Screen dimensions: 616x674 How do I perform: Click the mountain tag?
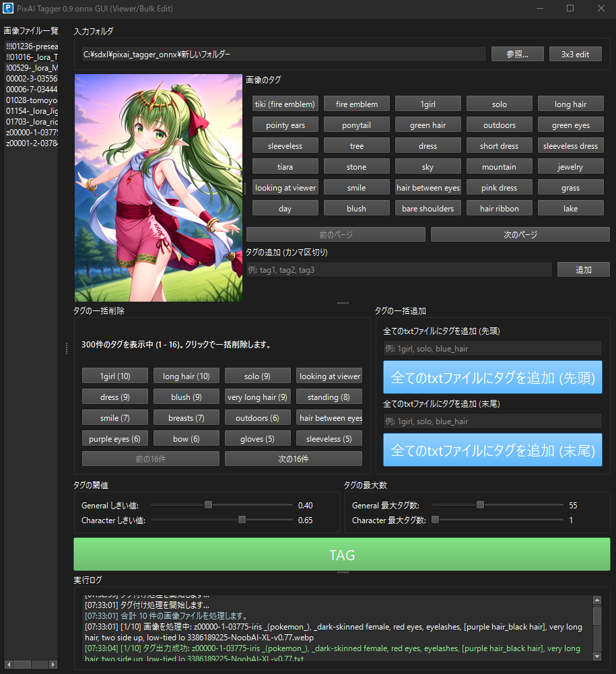500,167
